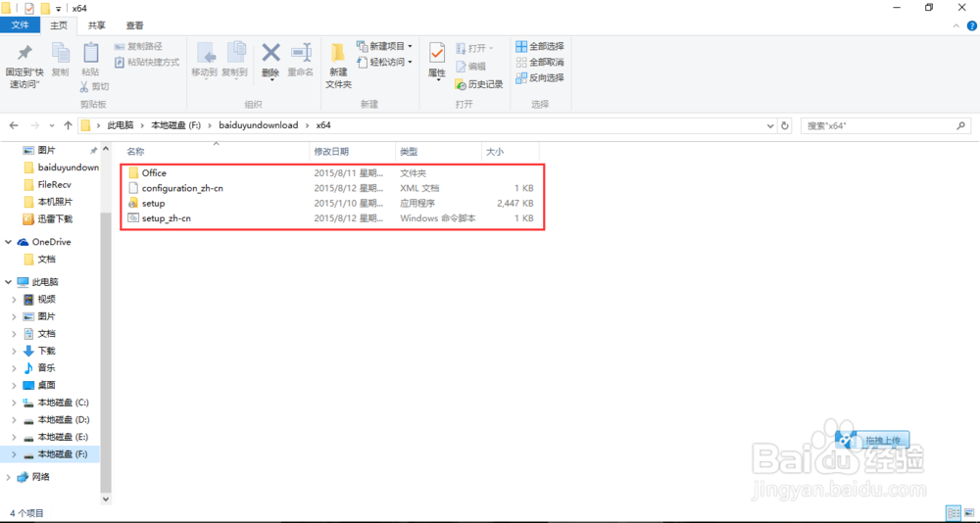The image size is (980, 523).
Task: Click Invert selection
Action: (x=539, y=77)
